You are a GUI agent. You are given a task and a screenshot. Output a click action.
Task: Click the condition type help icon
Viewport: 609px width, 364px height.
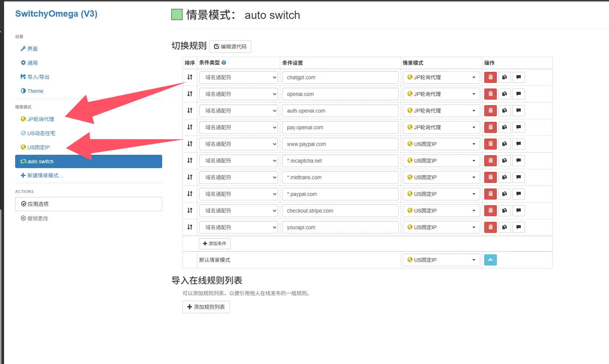(224, 63)
